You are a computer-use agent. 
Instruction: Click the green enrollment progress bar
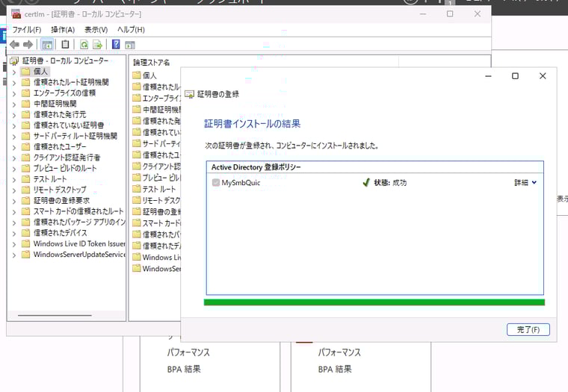point(374,302)
